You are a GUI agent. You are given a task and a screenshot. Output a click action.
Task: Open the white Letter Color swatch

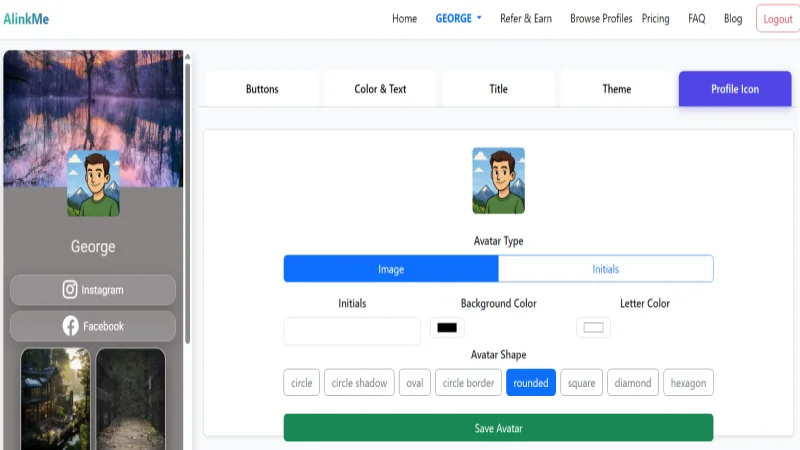593,328
